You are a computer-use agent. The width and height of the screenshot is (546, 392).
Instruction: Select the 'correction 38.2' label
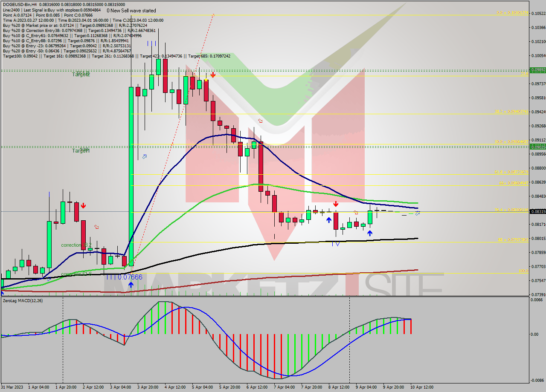76,245
